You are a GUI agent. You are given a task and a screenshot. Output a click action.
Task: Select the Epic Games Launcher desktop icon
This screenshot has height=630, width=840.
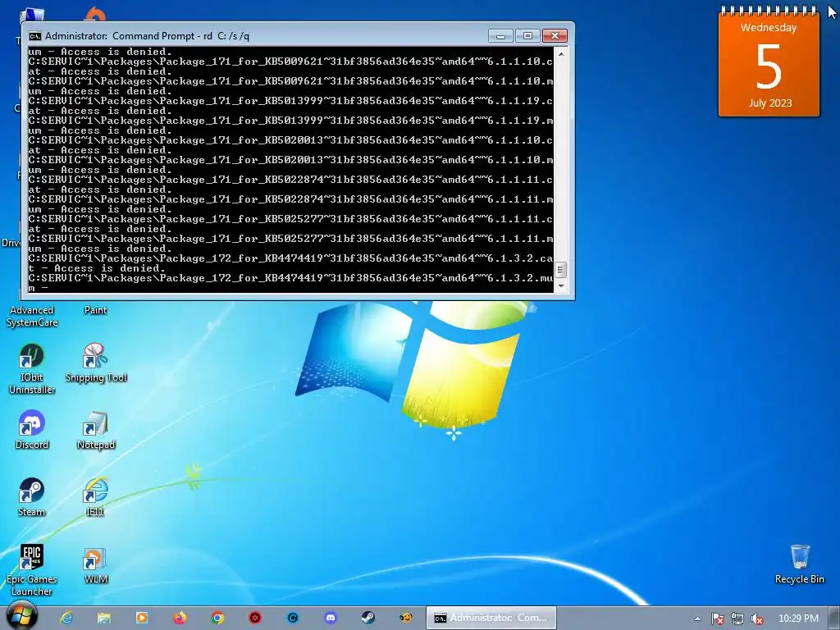coord(32,571)
